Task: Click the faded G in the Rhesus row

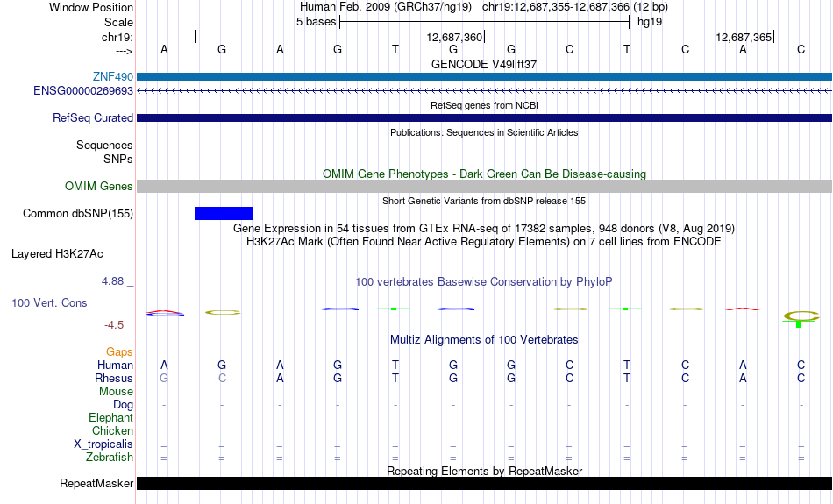Action: click(x=164, y=378)
